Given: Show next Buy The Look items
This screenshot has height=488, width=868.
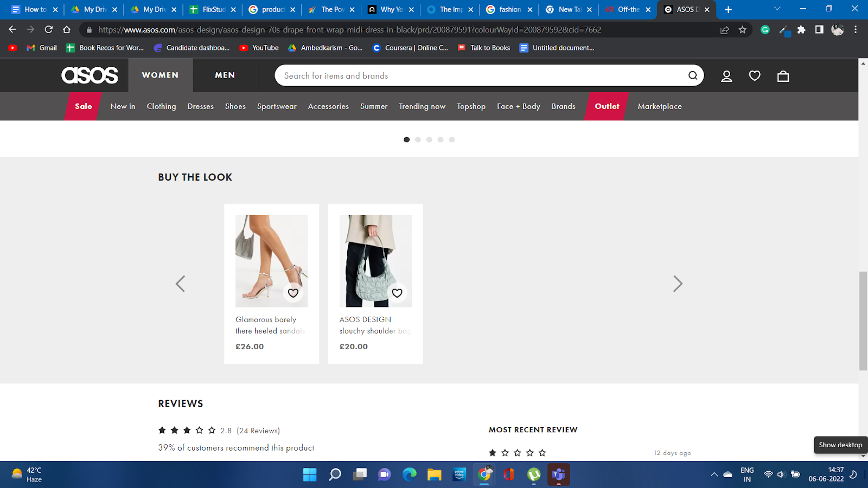Looking at the screenshot, I should [x=678, y=284].
